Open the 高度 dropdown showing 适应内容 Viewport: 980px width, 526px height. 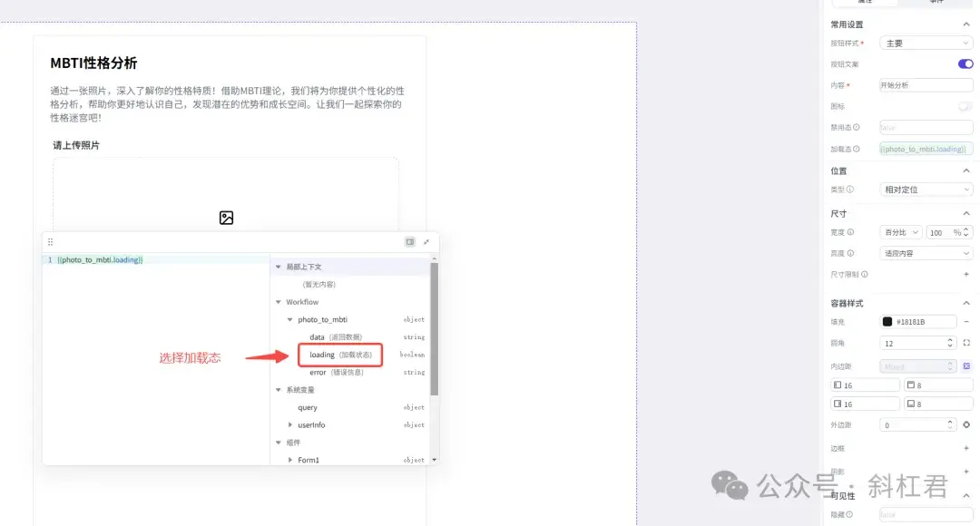tap(926, 253)
